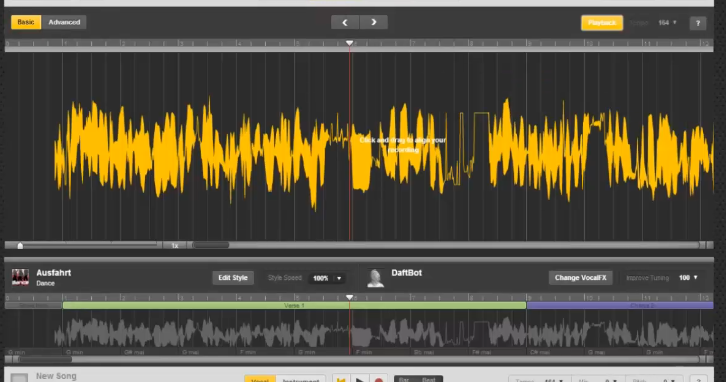Toggle the yellow Playback button
The image size is (726, 382).
point(602,23)
